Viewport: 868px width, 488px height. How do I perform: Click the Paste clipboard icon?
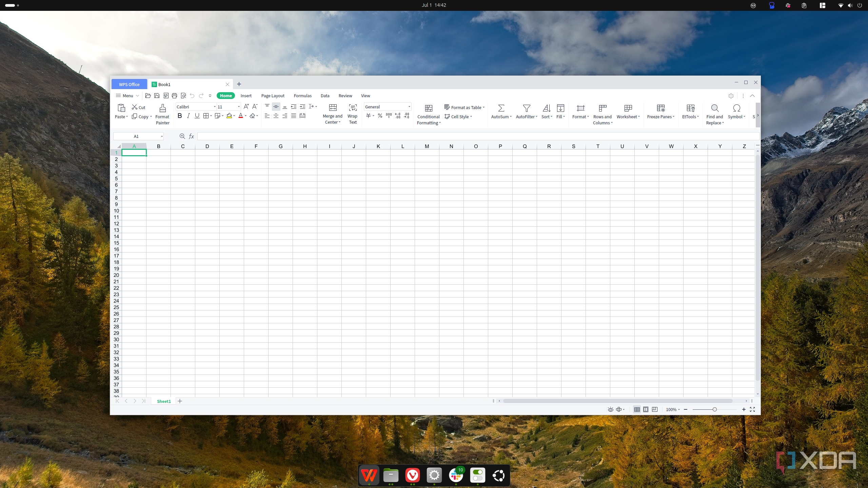pos(121,108)
